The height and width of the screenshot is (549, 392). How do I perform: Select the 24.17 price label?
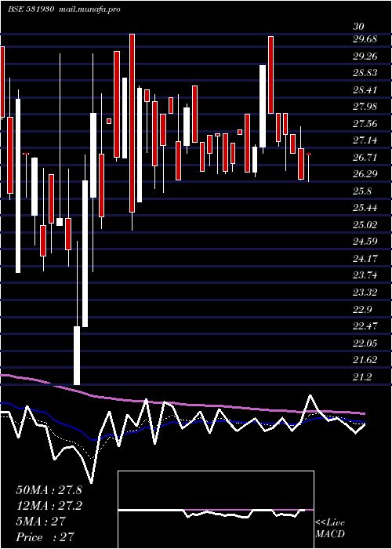click(365, 259)
